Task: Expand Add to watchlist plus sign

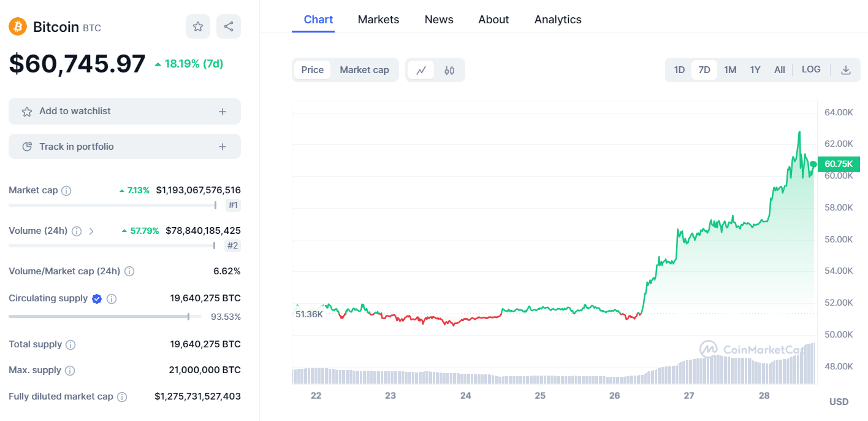Action: click(x=223, y=112)
